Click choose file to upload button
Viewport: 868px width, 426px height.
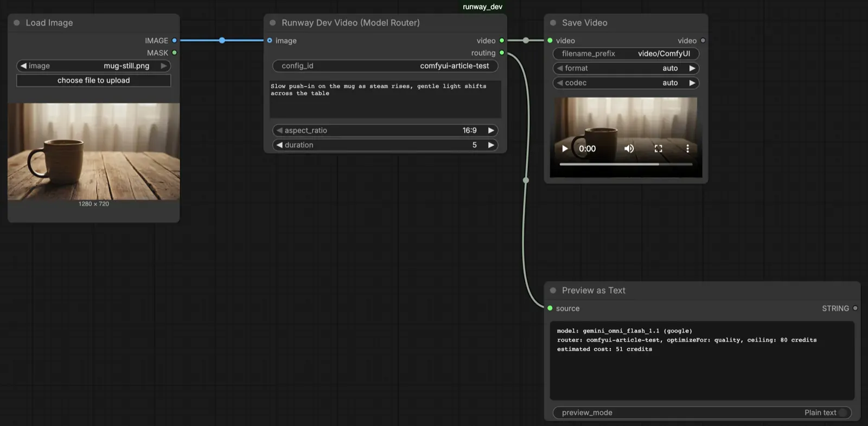(x=94, y=80)
